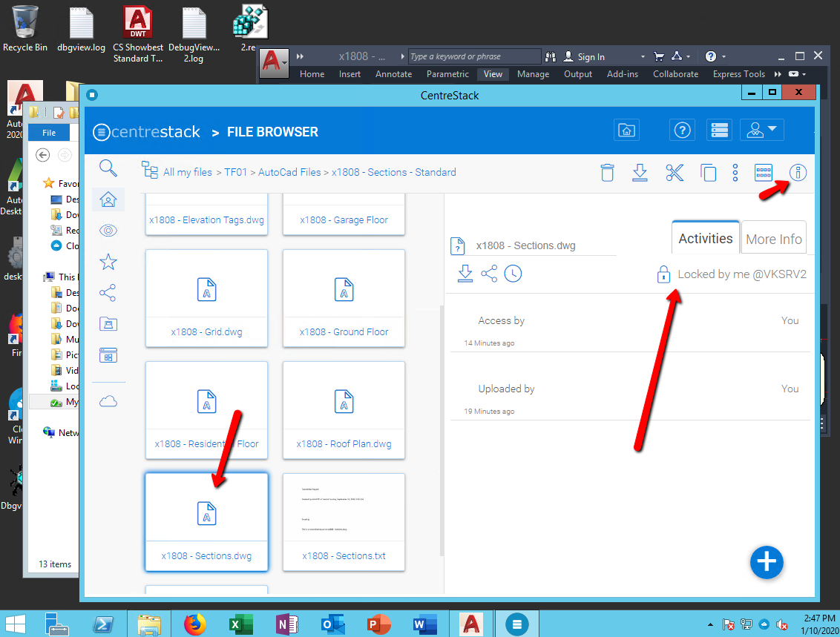Open AutoCAD application menu button
This screenshot has height=637, width=840.
click(275, 64)
